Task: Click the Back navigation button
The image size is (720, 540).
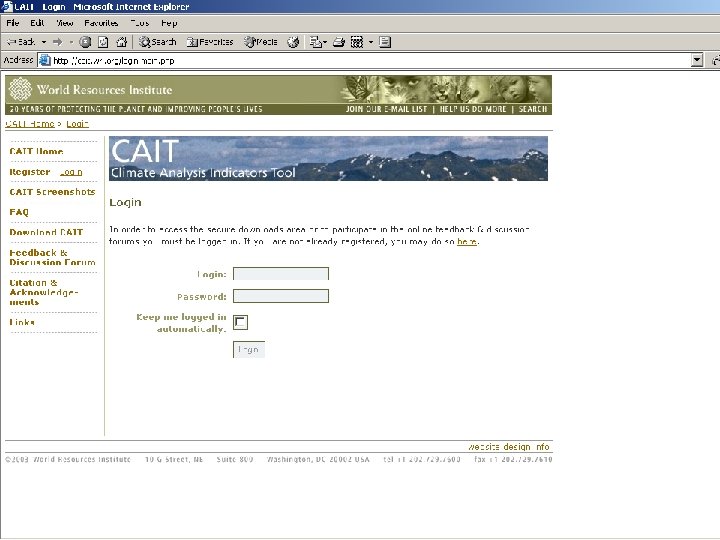Action: click(x=21, y=42)
